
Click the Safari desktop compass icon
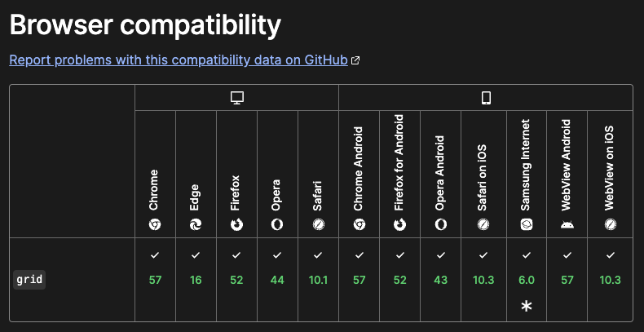[318, 224]
